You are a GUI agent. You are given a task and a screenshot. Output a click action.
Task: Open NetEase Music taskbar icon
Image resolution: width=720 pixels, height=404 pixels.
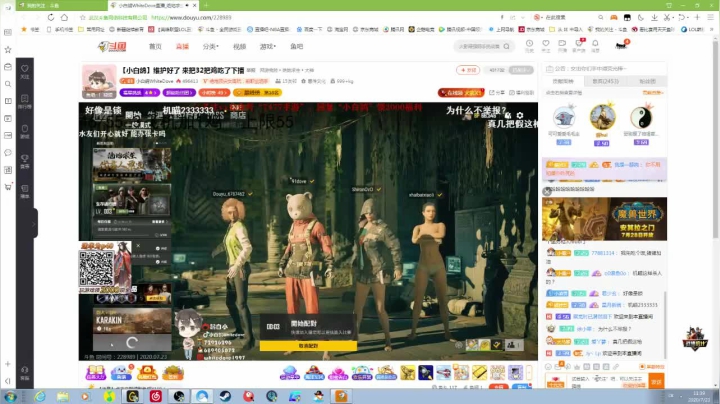[156, 396]
